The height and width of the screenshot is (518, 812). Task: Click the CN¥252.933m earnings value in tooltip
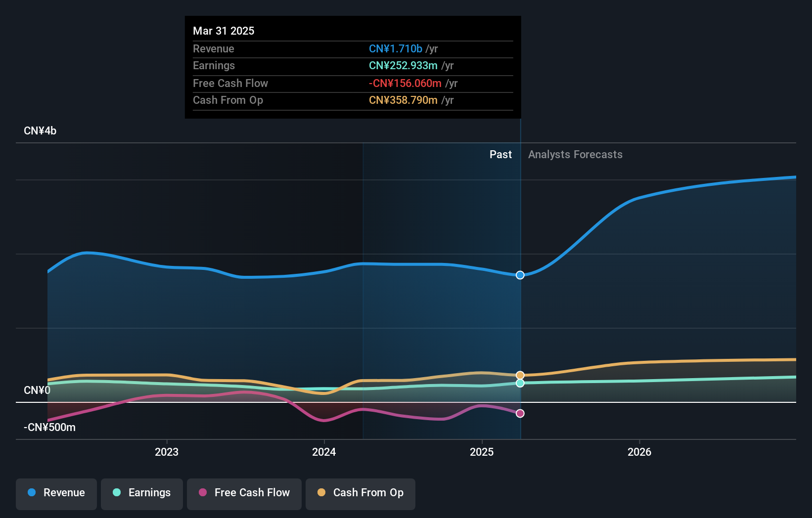click(x=403, y=65)
